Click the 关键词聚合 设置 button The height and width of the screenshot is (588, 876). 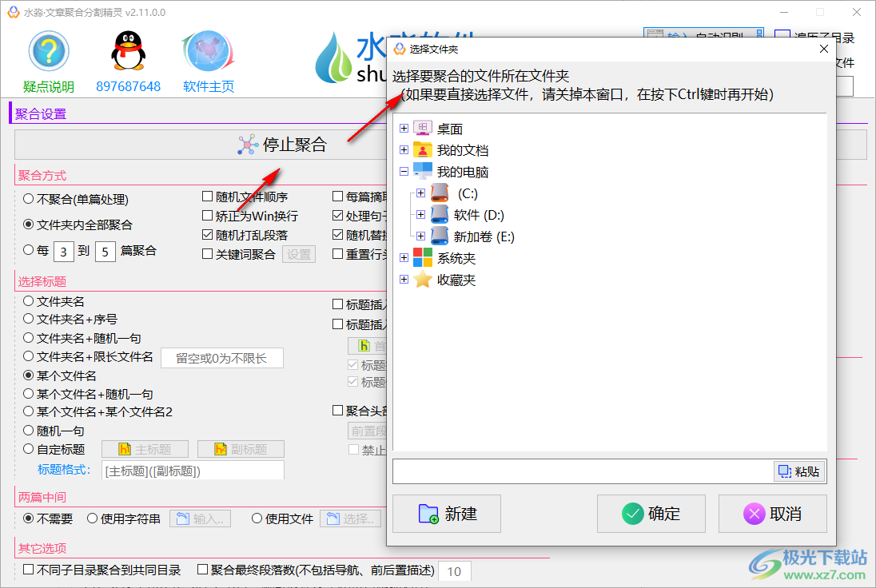pos(299,255)
